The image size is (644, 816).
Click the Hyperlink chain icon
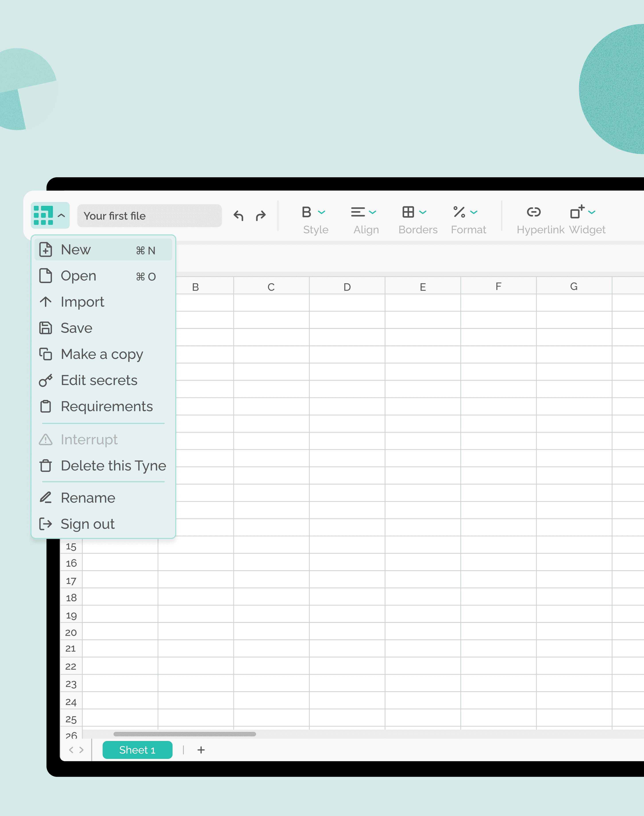(x=534, y=212)
